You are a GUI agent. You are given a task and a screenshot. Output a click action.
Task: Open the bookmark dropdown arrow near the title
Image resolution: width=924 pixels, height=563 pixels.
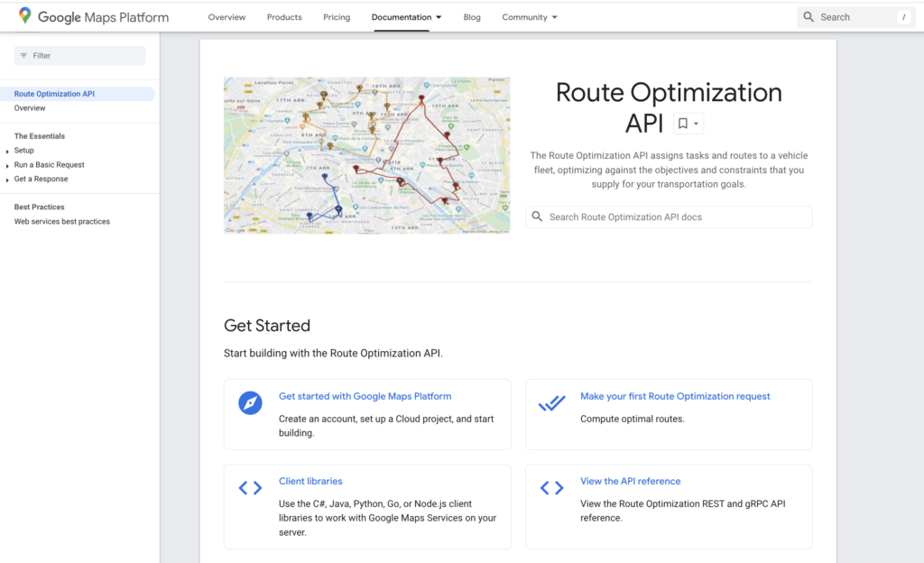[x=695, y=122]
